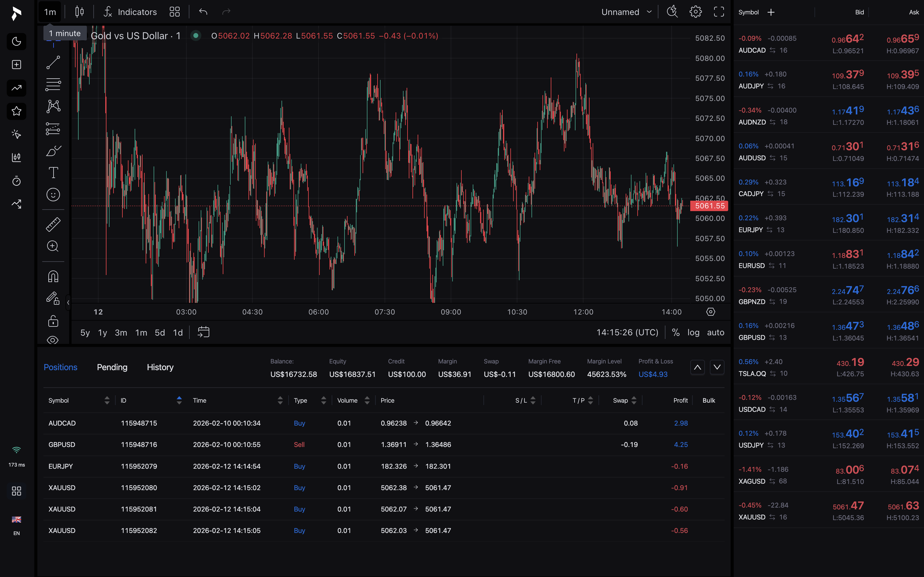Enter fullscreen chart mode
Screen dimensions: 924x577
pyautogui.click(x=719, y=11)
